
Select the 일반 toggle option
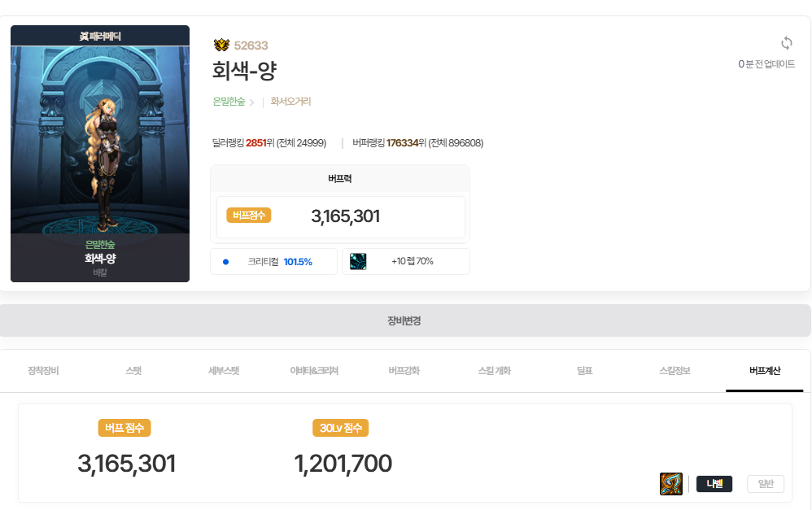tap(766, 484)
